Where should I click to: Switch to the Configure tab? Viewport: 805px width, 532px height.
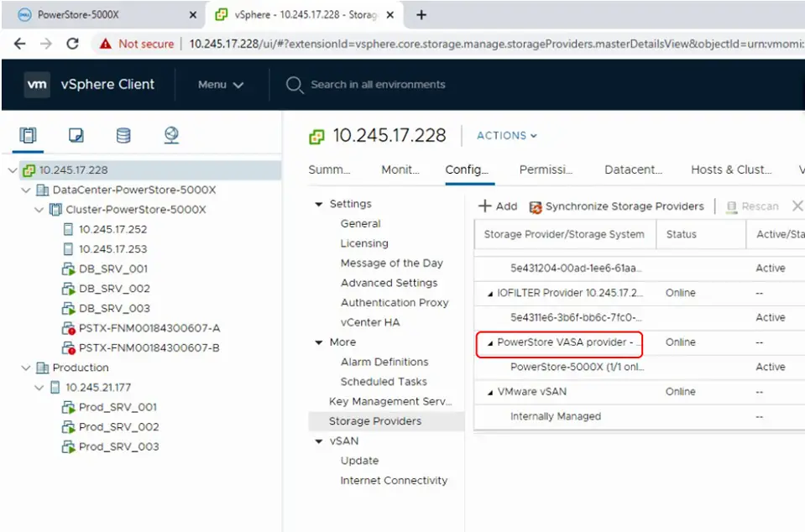point(468,170)
